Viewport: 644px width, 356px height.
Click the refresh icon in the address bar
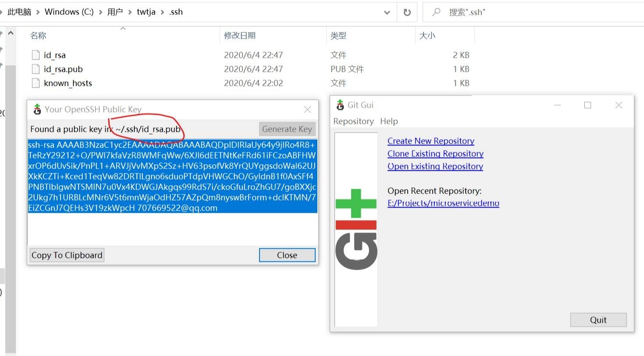click(407, 12)
